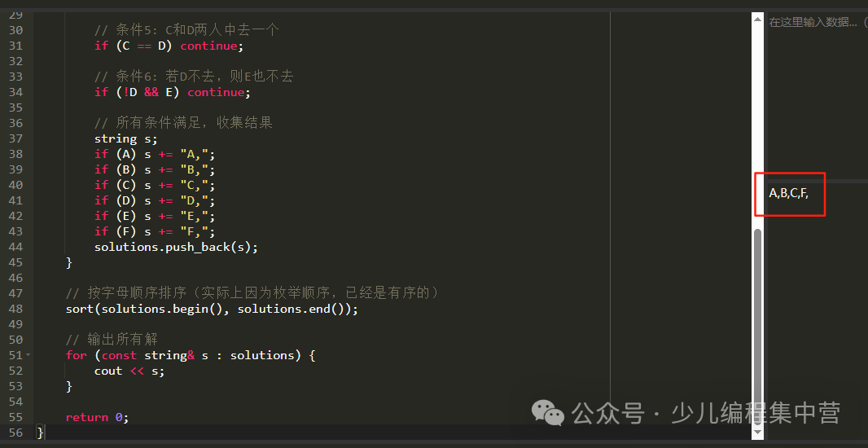The width and height of the screenshot is (868, 448).
Task: Click line "if (E) s += "E,";"
Action: (155, 216)
